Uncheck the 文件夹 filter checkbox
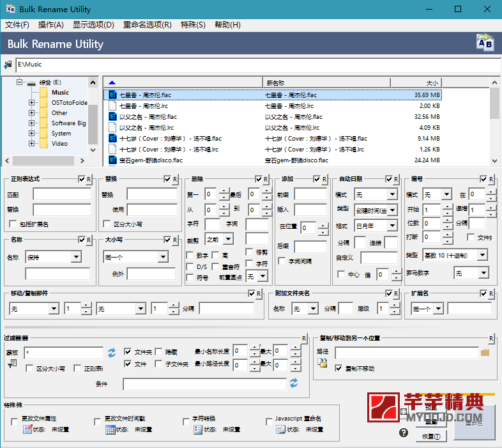The height and width of the screenshot is (448, 502). (x=128, y=352)
